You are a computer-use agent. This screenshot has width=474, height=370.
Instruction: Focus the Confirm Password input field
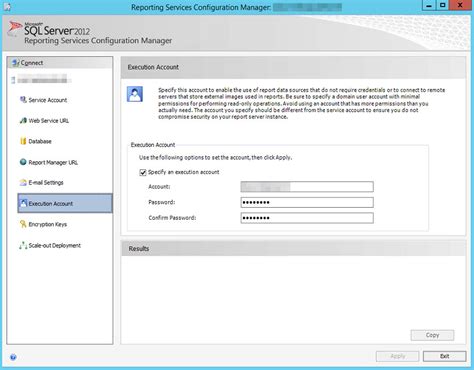(x=307, y=218)
